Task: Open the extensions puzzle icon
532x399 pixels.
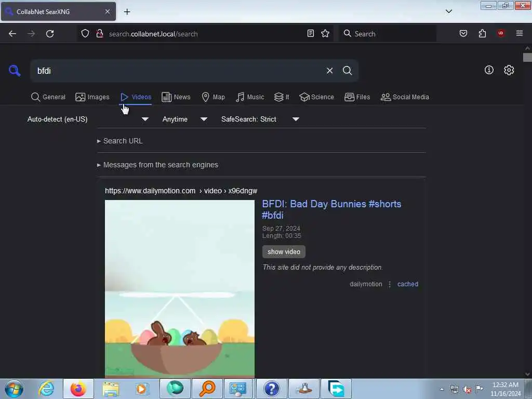Action: click(x=482, y=34)
